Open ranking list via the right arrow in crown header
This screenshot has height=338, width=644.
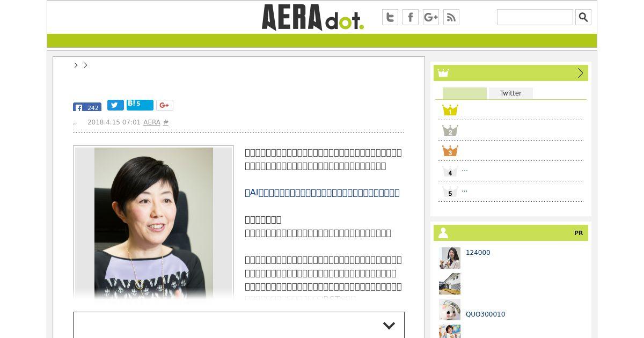[x=580, y=73]
